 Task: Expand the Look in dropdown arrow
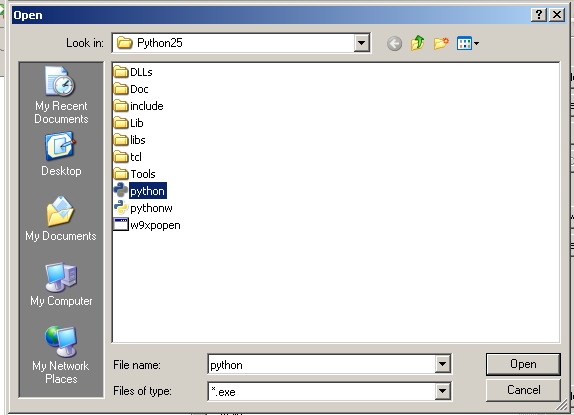click(x=362, y=43)
